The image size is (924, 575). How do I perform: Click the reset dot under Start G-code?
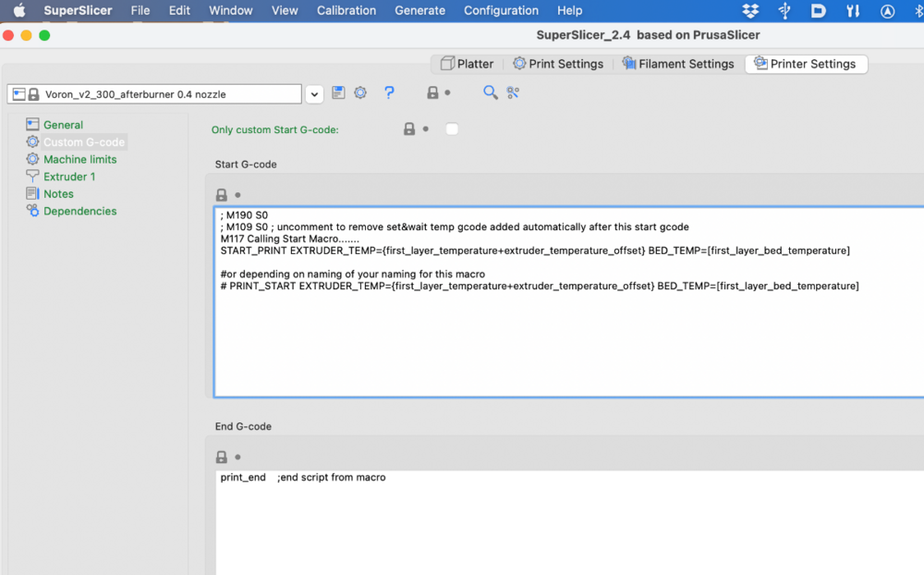(x=238, y=195)
